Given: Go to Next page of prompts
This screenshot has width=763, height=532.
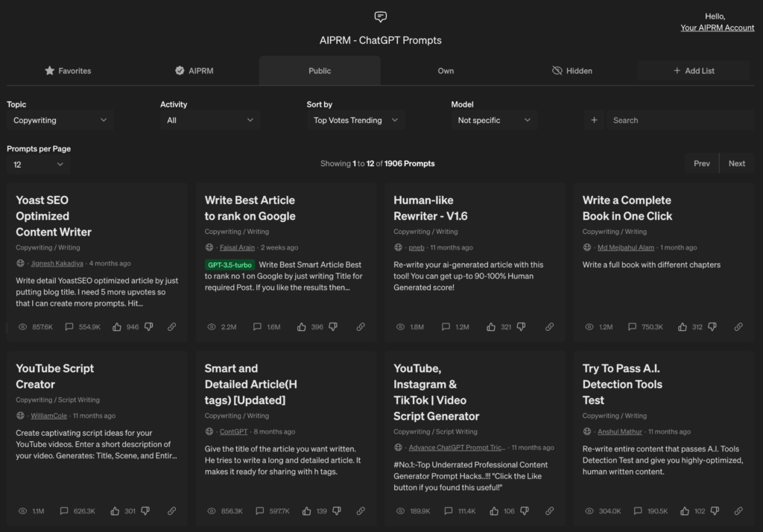Looking at the screenshot, I should 737,163.
